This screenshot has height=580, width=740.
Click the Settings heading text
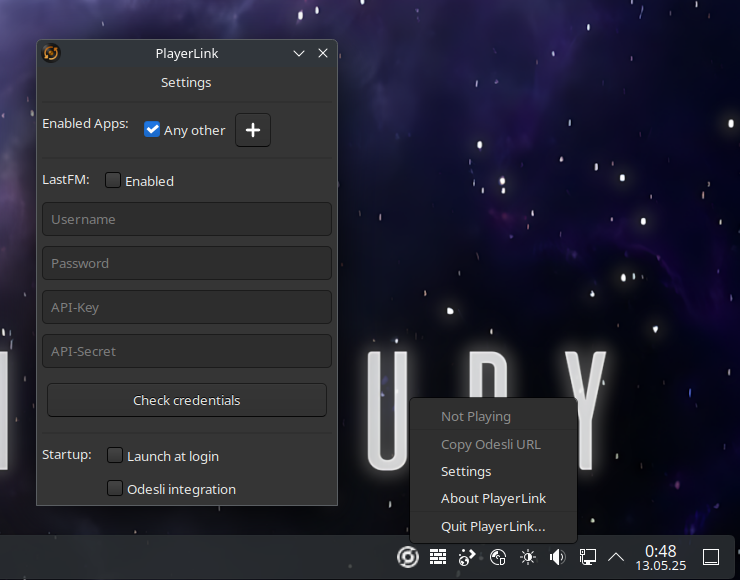click(x=186, y=83)
